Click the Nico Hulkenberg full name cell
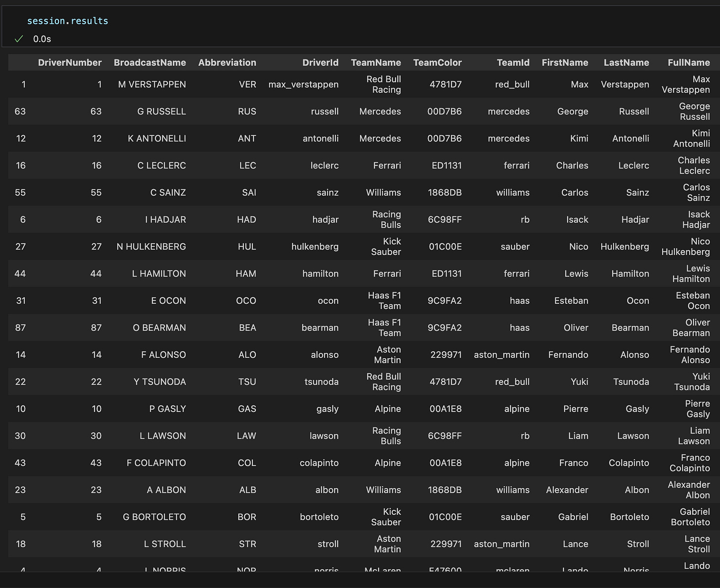Image resolution: width=720 pixels, height=588 pixels. (685, 247)
